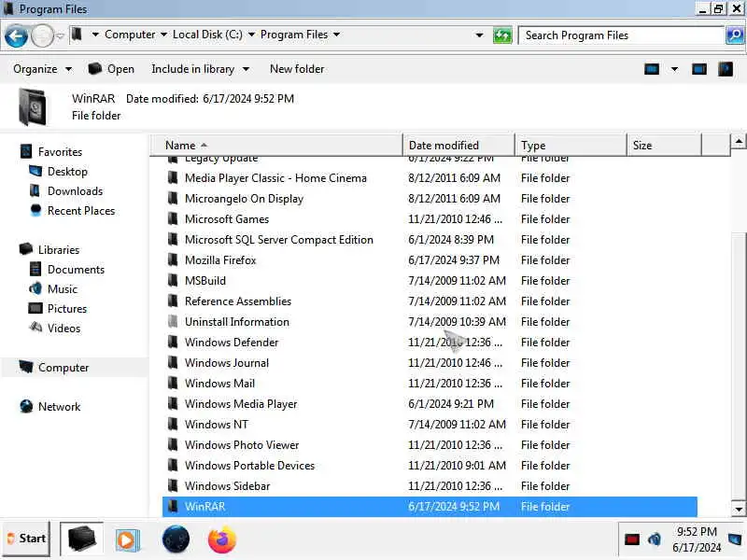The image size is (747, 560).
Task: Click the Computer breadcrumb segment
Action: 130,35
